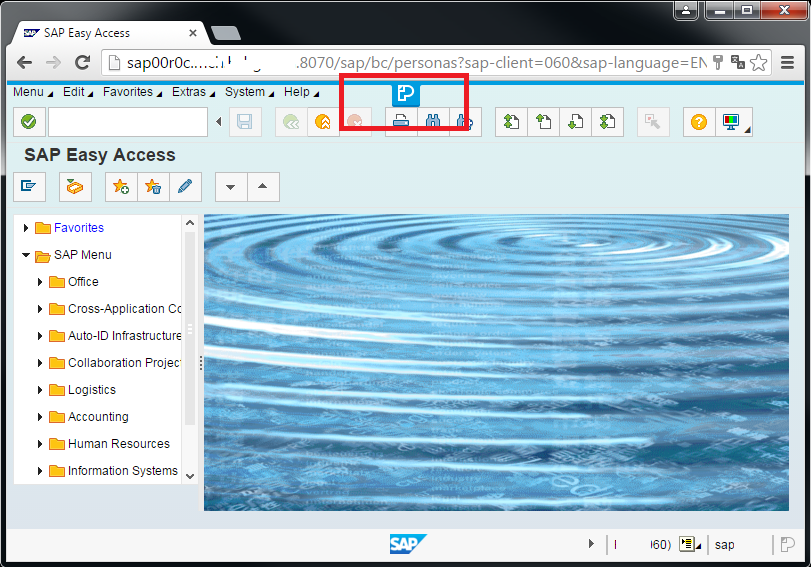
Task: Select the Logistics tree item
Action: [x=92, y=390]
